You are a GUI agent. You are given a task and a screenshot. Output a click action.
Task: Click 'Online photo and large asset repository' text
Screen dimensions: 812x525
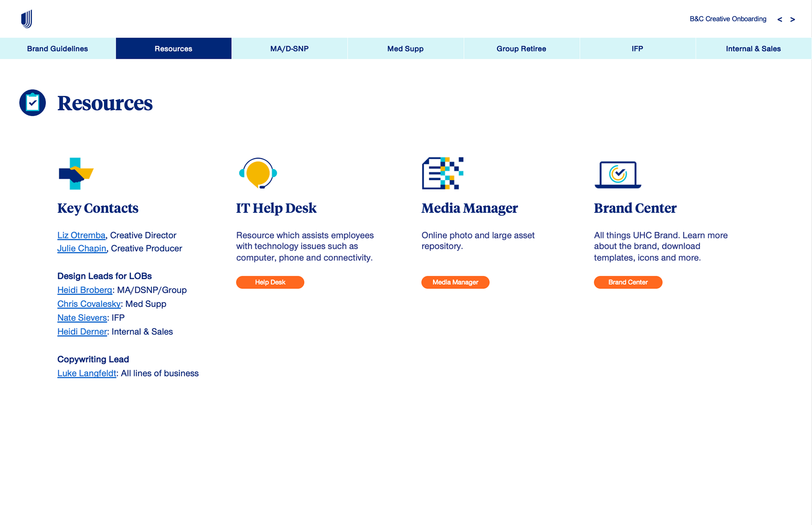(x=478, y=241)
